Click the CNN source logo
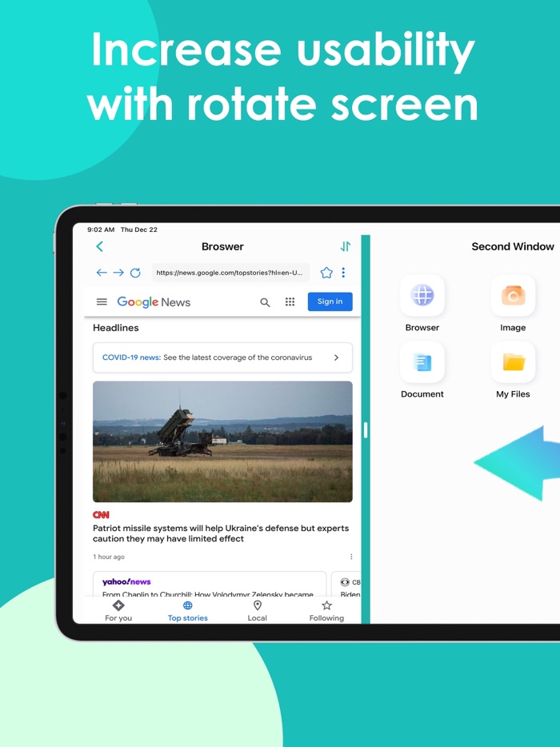The image size is (560, 747). tap(101, 514)
